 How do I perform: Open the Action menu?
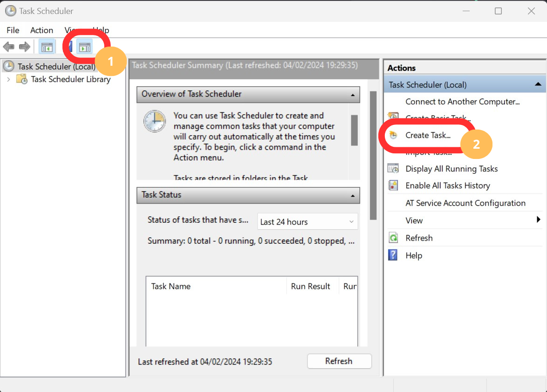click(41, 30)
